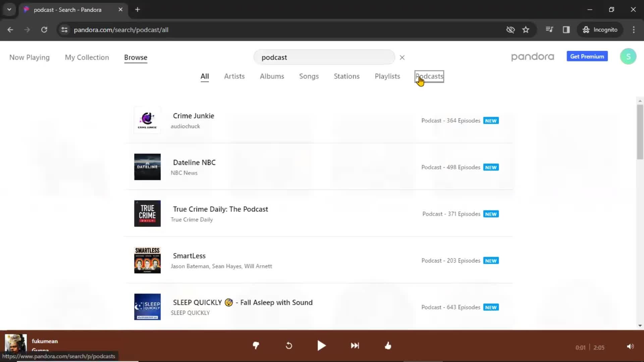The width and height of the screenshot is (644, 362).
Task: Click the Dateline NBC cover thumbnail
Action: [x=147, y=167]
